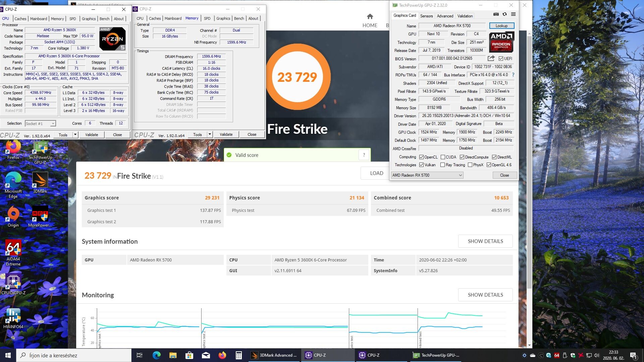The image size is (644, 362).
Task: Toggle the Ray Tracing checkbox
Action: coord(443,165)
